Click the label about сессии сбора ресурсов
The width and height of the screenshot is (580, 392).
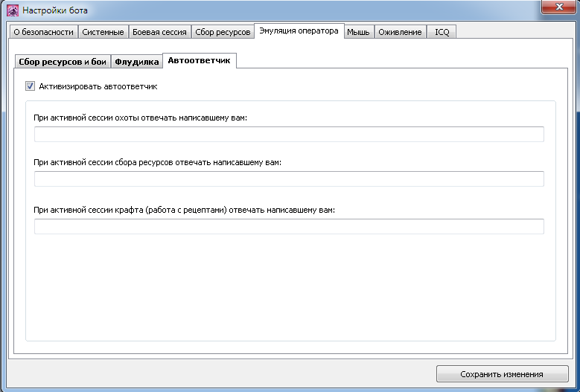click(158, 162)
